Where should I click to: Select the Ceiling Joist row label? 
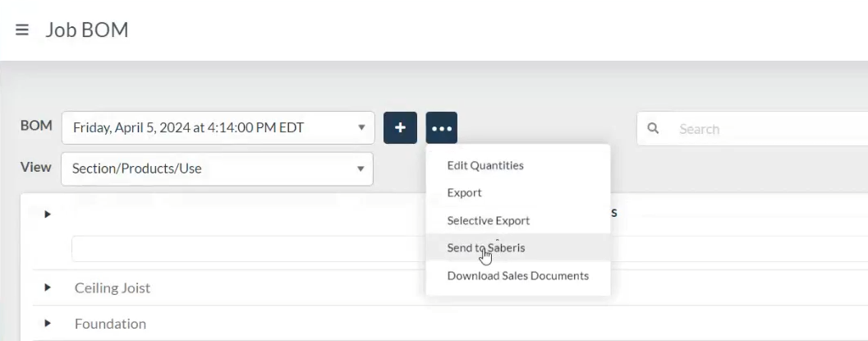pyautogui.click(x=113, y=288)
